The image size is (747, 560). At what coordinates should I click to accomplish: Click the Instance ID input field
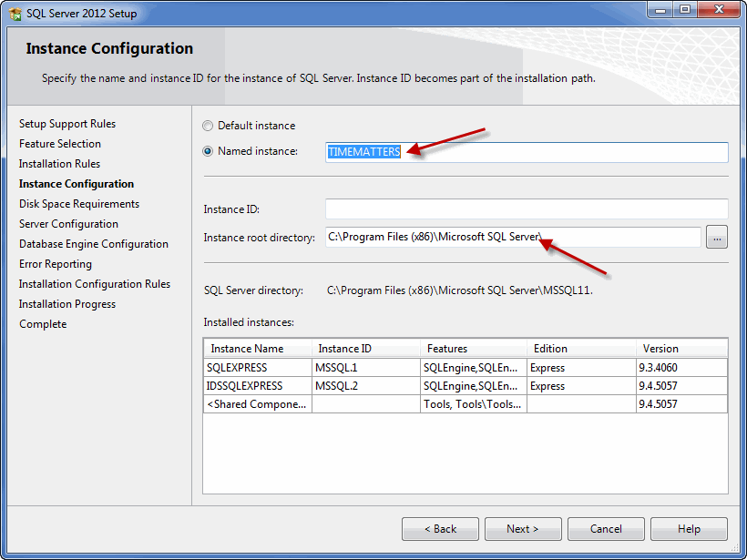click(527, 209)
